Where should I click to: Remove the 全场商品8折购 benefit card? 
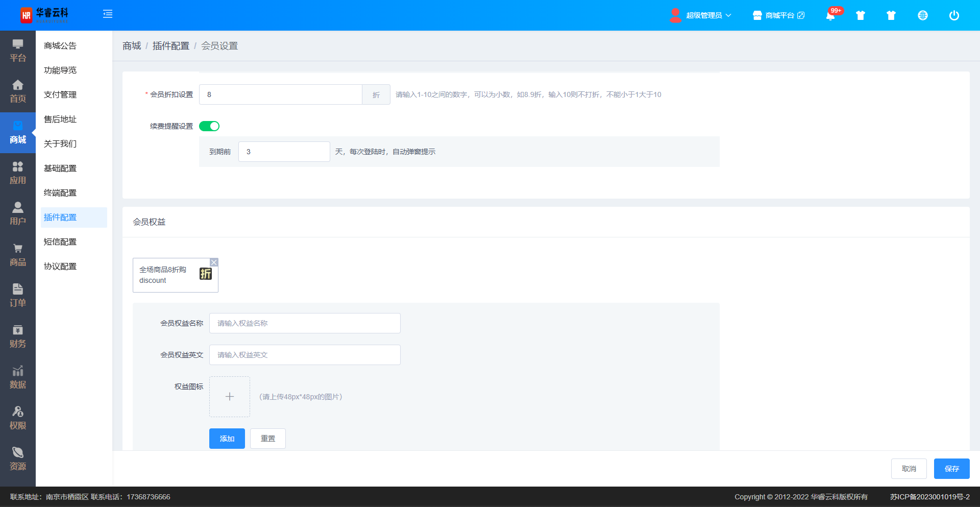coord(214,262)
